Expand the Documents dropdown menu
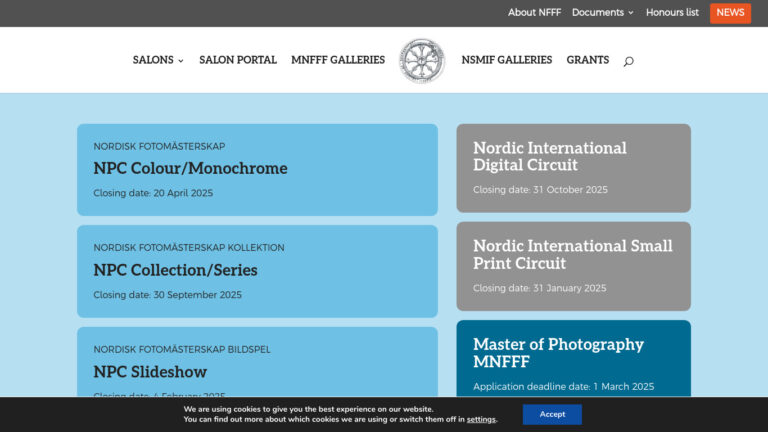The width and height of the screenshot is (768, 432). [602, 13]
